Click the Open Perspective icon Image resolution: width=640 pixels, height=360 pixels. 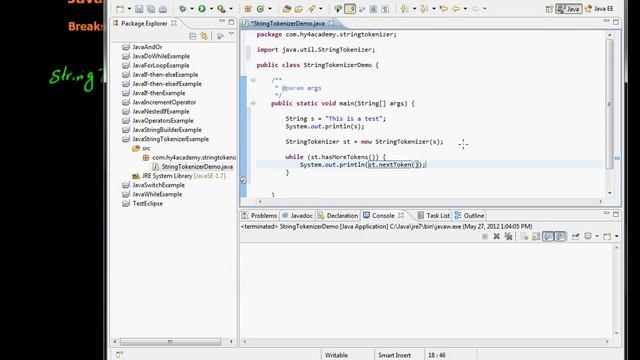pyautogui.click(x=549, y=9)
